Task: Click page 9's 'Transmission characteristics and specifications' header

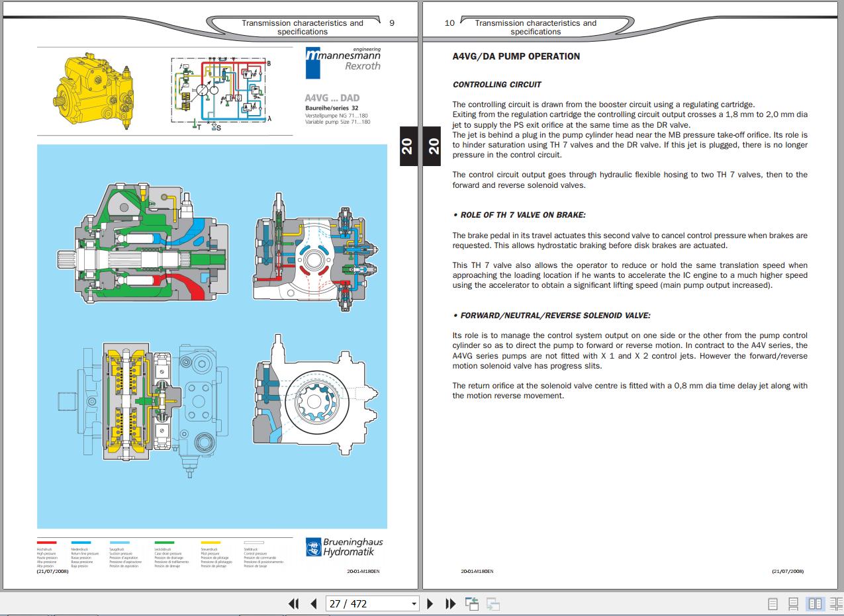Action: click(303, 27)
